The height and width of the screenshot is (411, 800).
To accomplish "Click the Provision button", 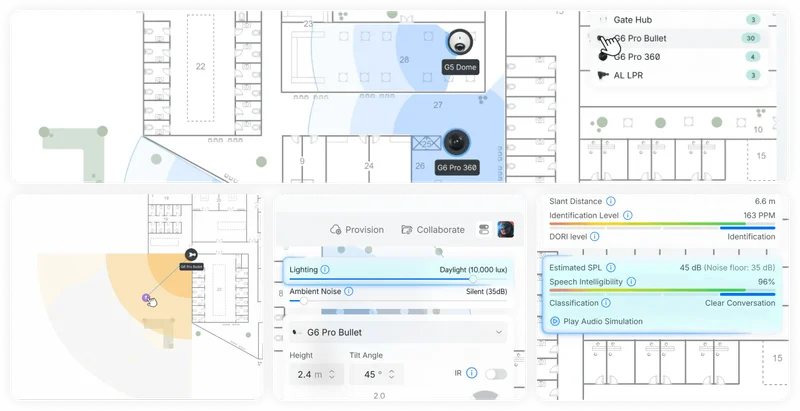I will click(357, 229).
